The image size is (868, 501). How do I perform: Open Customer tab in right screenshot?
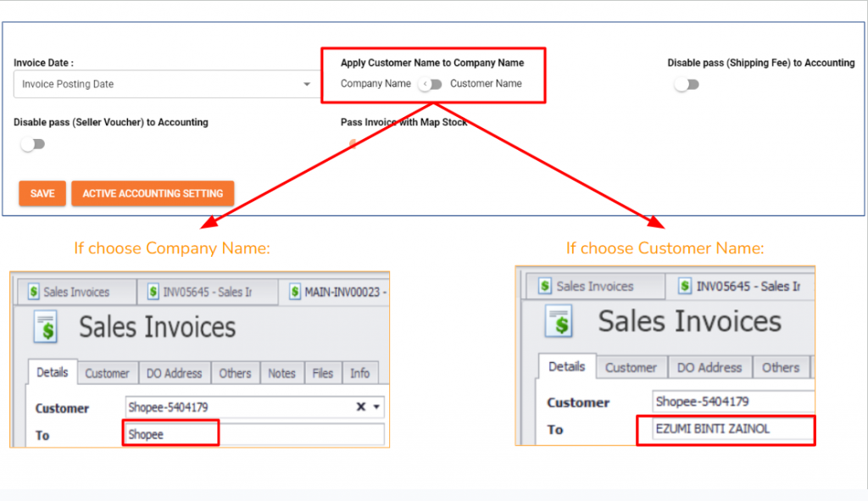coord(631,368)
